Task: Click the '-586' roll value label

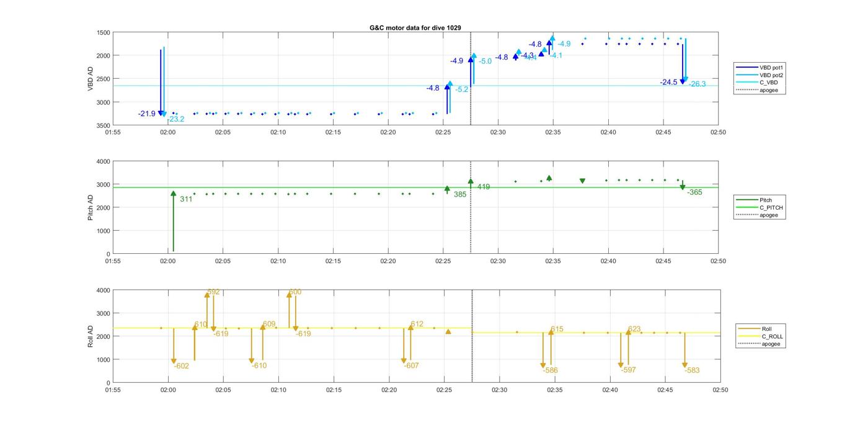Action: 551,370
